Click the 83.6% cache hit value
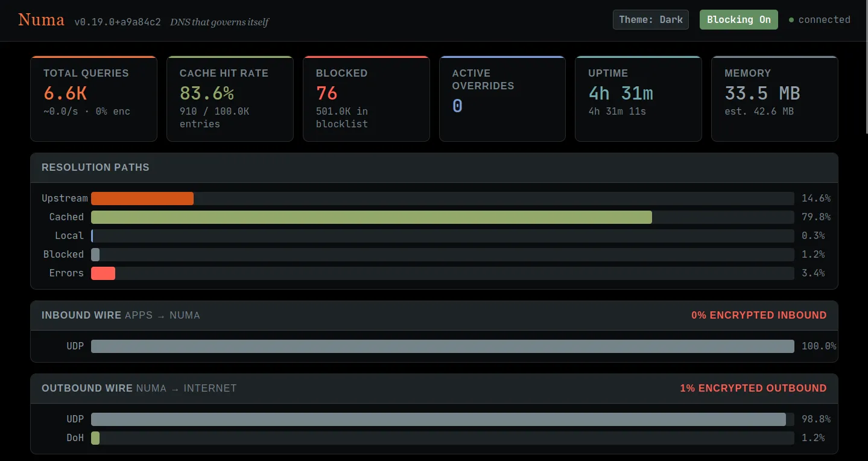The width and height of the screenshot is (868, 461). click(x=207, y=94)
